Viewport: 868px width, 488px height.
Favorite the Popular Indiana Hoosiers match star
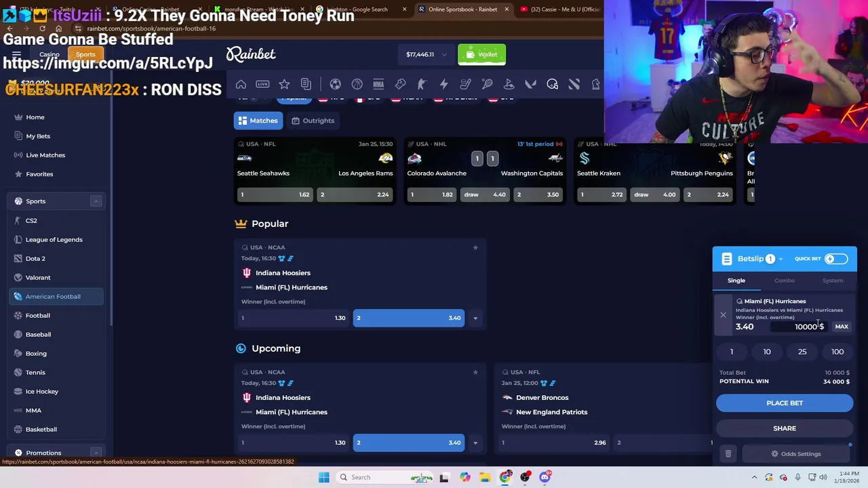coord(475,247)
